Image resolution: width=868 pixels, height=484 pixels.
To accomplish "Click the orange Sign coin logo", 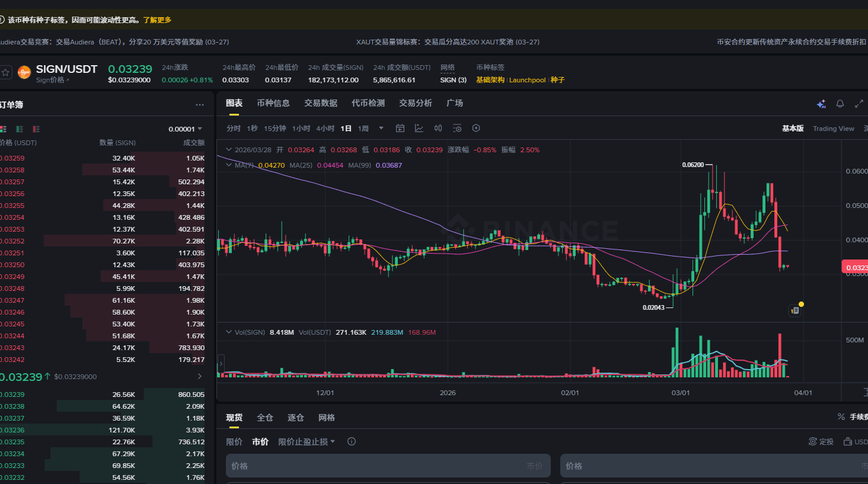I will pos(24,72).
